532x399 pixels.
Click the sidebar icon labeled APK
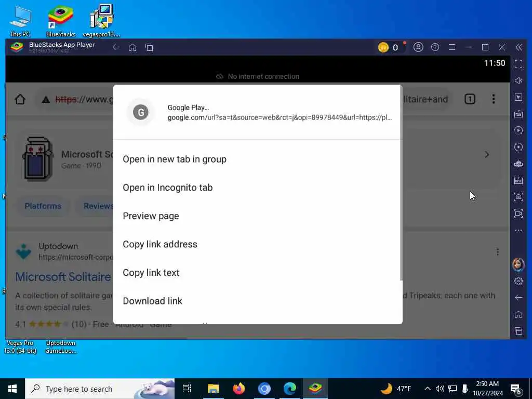[518, 180]
